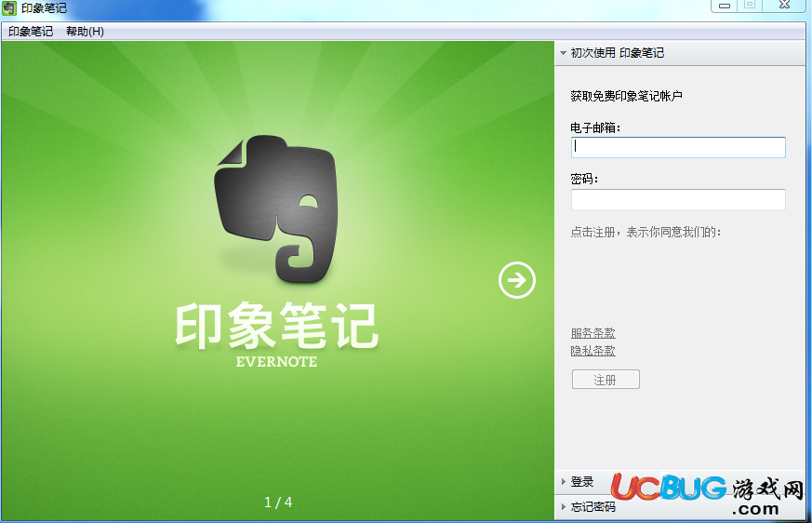Click the 1 / 4 slide indicator
812x523 pixels.
click(278, 503)
